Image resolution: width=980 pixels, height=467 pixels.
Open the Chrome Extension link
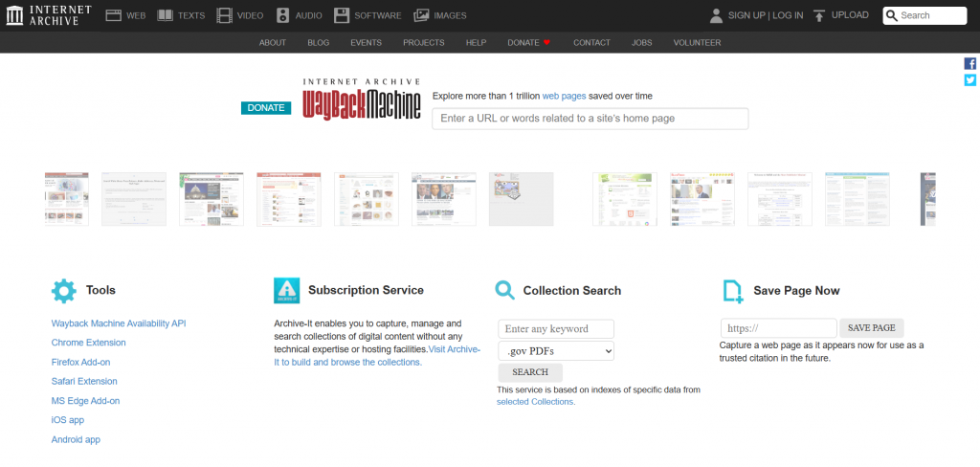pos(88,343)
